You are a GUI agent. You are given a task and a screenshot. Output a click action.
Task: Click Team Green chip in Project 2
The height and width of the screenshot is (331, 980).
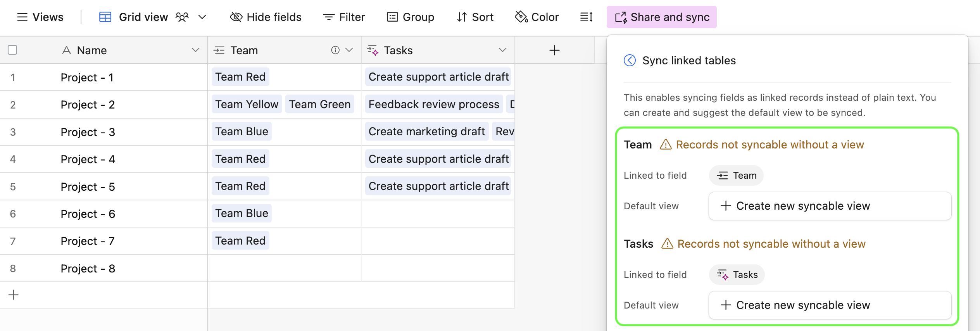pyautogui.click(x=320, y=104)
